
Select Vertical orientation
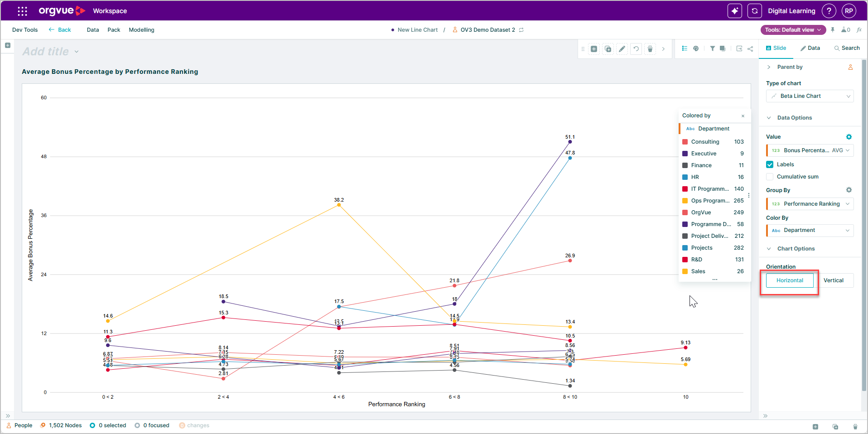tap(834, 280)
